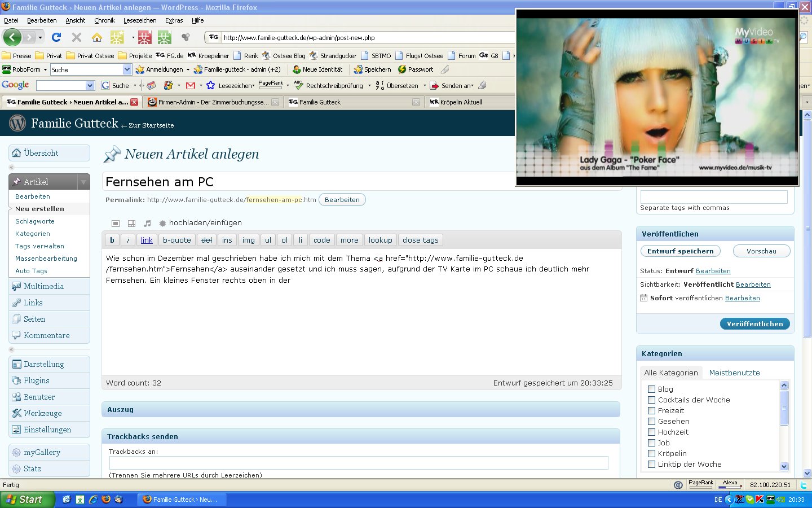
Task: Click the Vorschau button
Action: [761, 251]
